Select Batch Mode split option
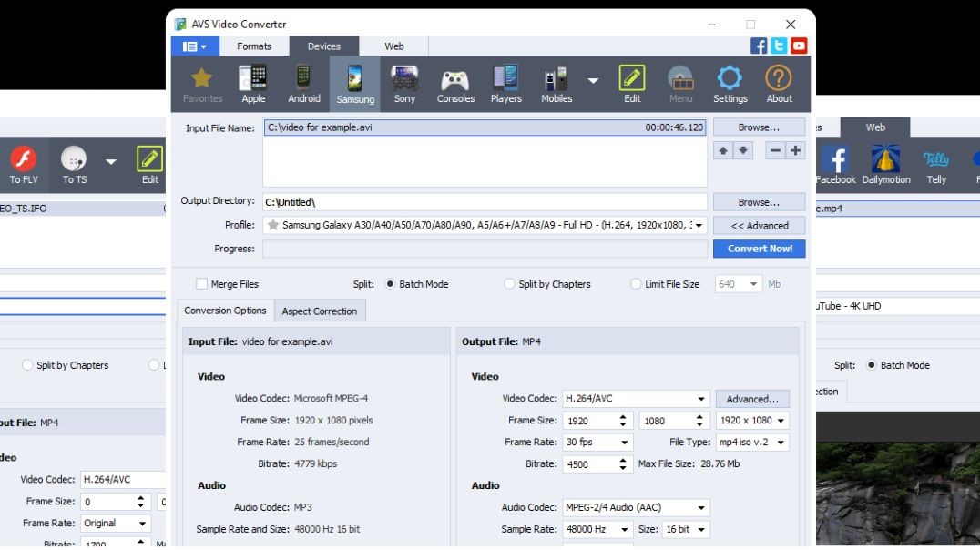 point(390,284)
